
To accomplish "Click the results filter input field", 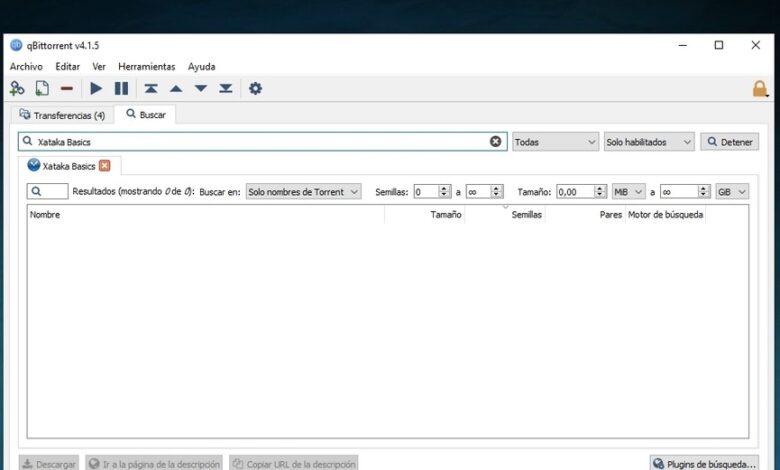I will coord(47,191).
